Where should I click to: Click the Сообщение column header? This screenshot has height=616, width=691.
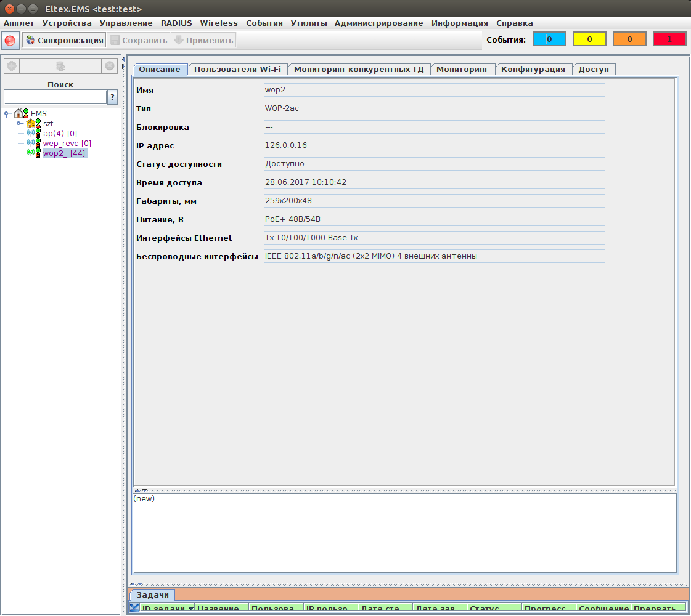pyautogui.click(x=603, y=609)
